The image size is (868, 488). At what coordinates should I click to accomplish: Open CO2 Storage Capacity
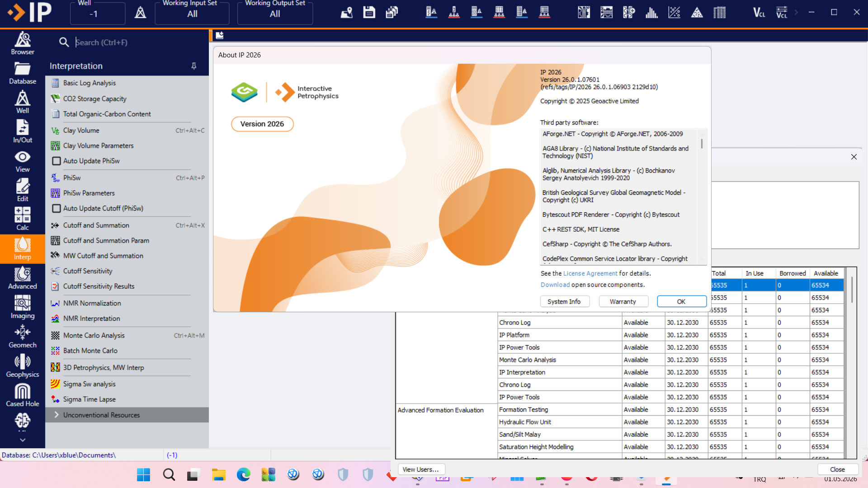click(x=94, y=99)
